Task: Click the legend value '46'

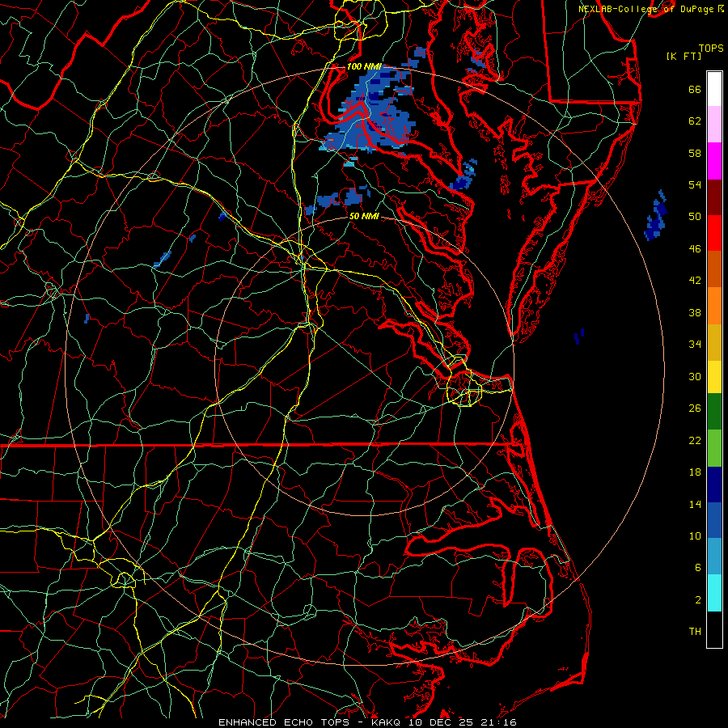Action: point(695,249)
